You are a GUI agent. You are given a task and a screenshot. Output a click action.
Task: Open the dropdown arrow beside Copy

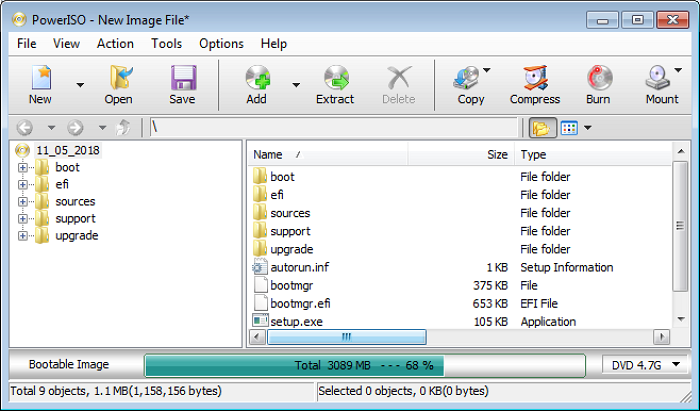[x=487, y=70]
